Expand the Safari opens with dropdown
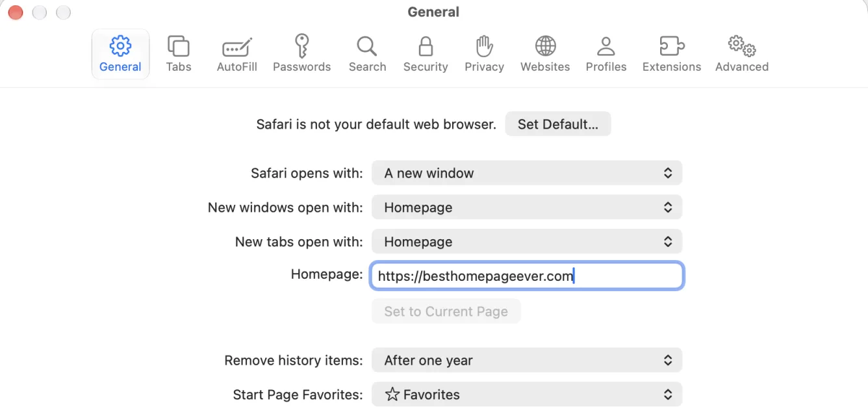The image size is (868, 416). [x=527, y=173]
